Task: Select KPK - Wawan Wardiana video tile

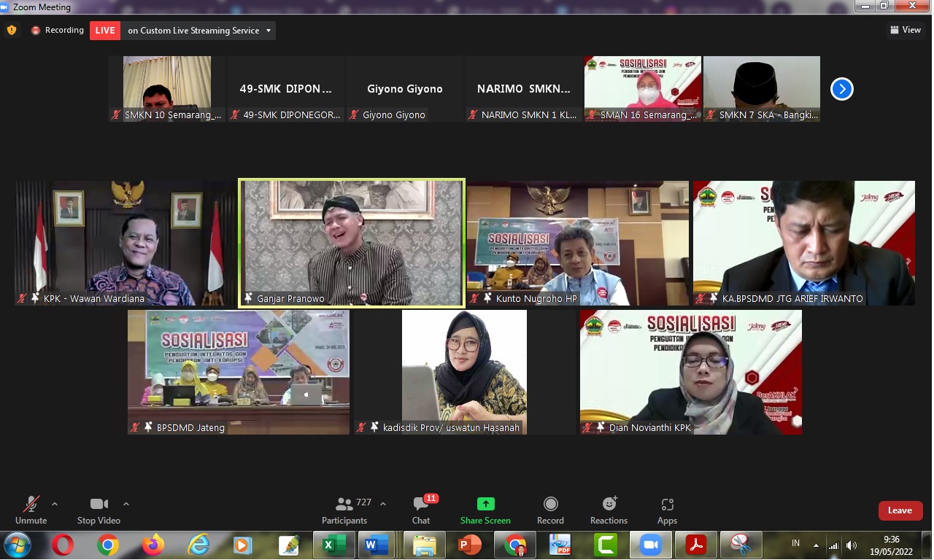Action: (126, 243)
